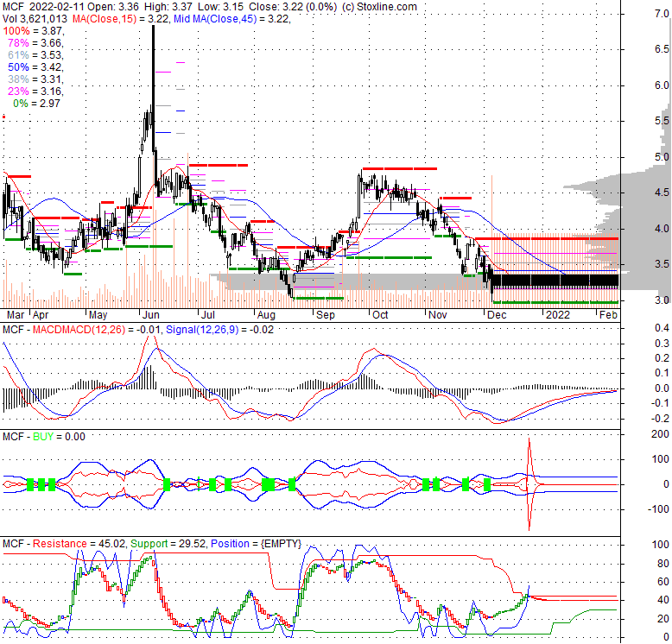This screenshot has height=644, width=672.
Task: Click the 'Position' label in bottom panel
Action: click(230, 544)
